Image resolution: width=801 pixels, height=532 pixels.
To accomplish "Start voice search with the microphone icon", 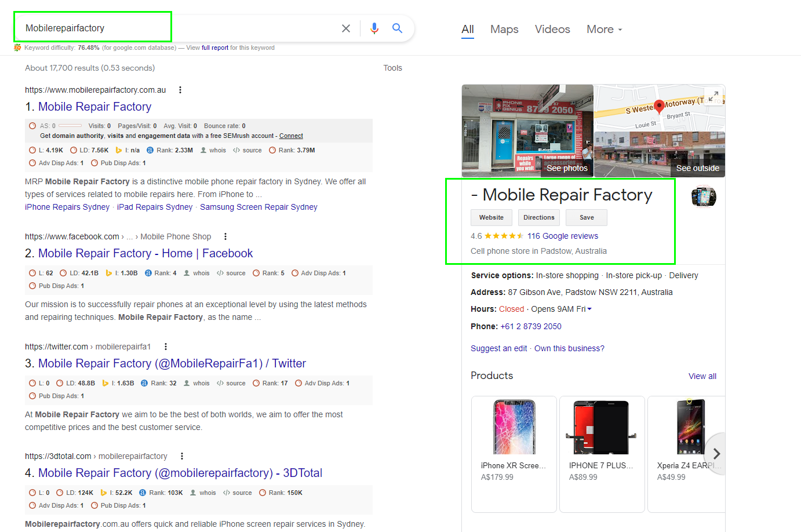I will [374, 28].
